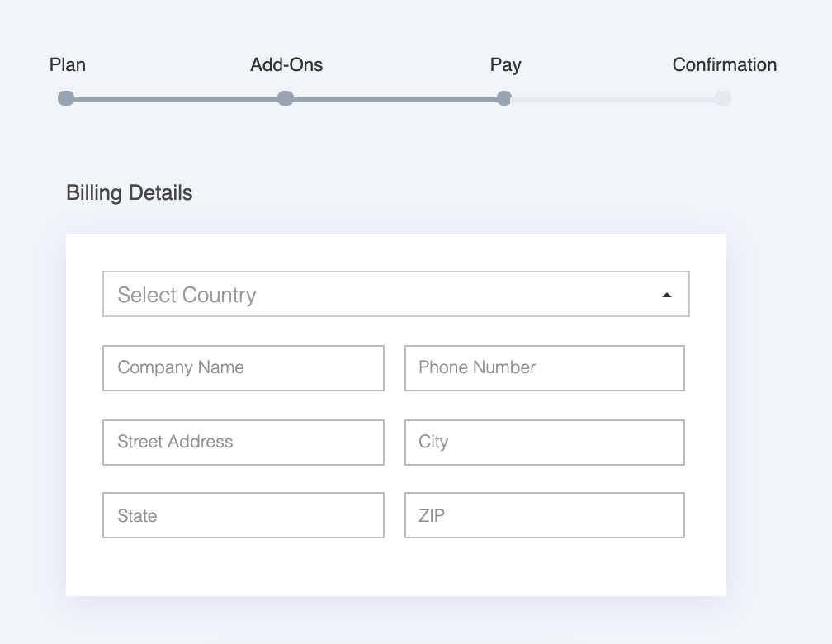Click progress bar between Plan and Add-Ons

[x=176, y=100]
